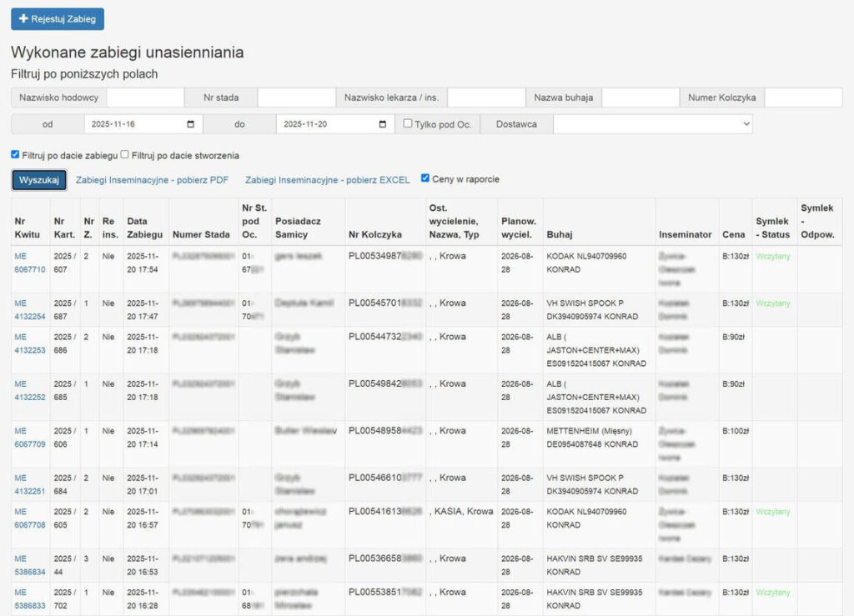This screenshot has height=616, width=854.
Task: Type in the Nazwisko hodowcy field
Action: point(145,98)
